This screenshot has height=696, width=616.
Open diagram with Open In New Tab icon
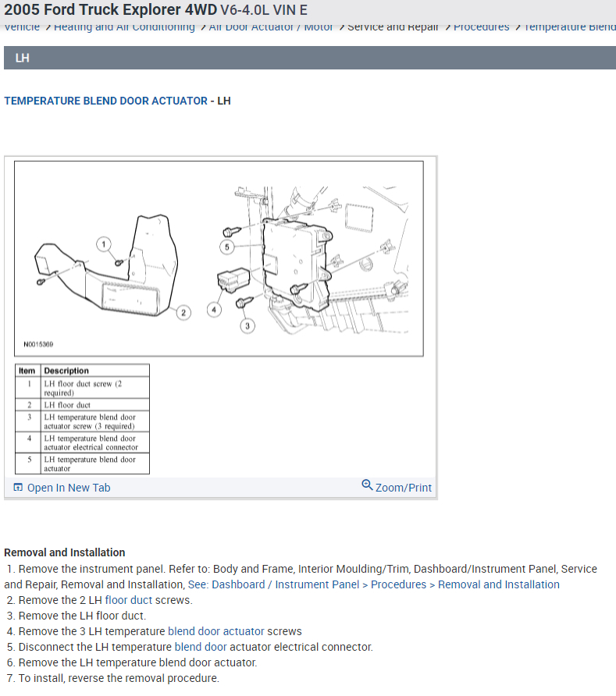pos(18,488)
